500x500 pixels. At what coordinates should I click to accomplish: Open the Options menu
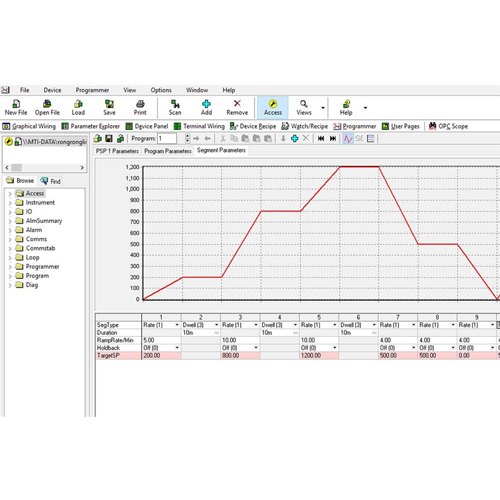[161, 90]
